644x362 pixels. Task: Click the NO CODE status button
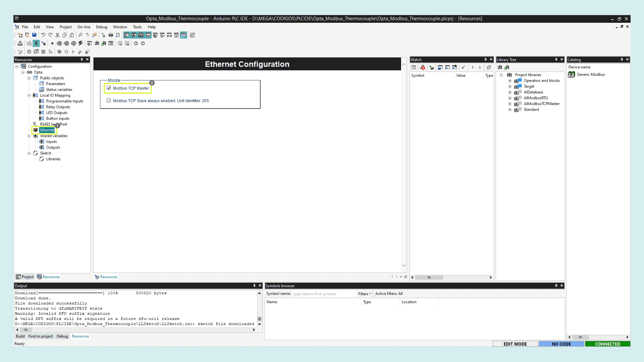561,344
